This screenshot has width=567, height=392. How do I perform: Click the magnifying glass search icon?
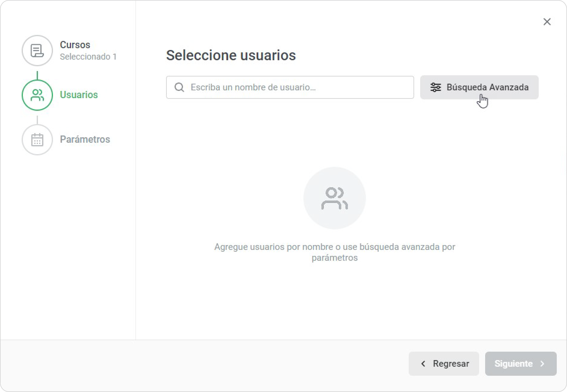179,87
